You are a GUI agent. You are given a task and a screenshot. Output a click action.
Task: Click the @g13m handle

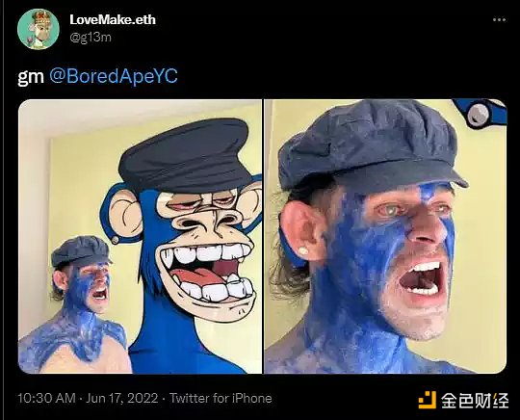[91, 37]
